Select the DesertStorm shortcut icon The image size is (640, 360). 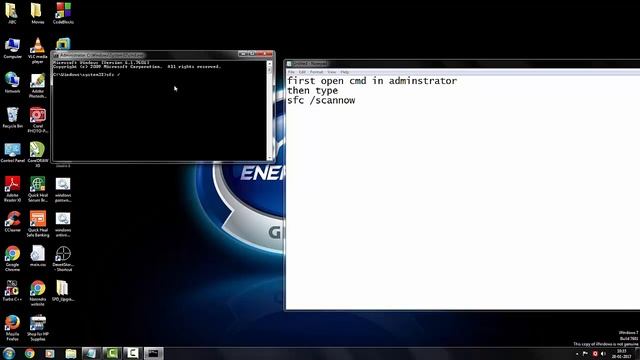[63, 258]
